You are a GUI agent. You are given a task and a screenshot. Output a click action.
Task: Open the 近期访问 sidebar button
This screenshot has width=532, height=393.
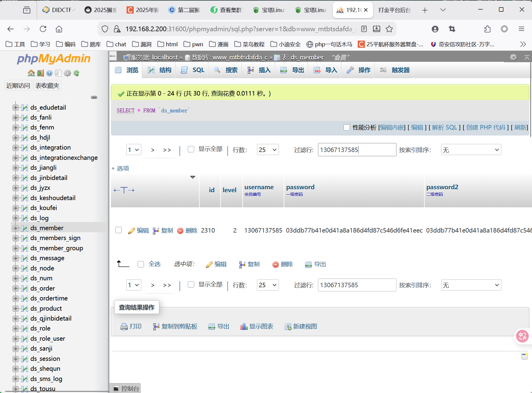click(x=18, y=86)
